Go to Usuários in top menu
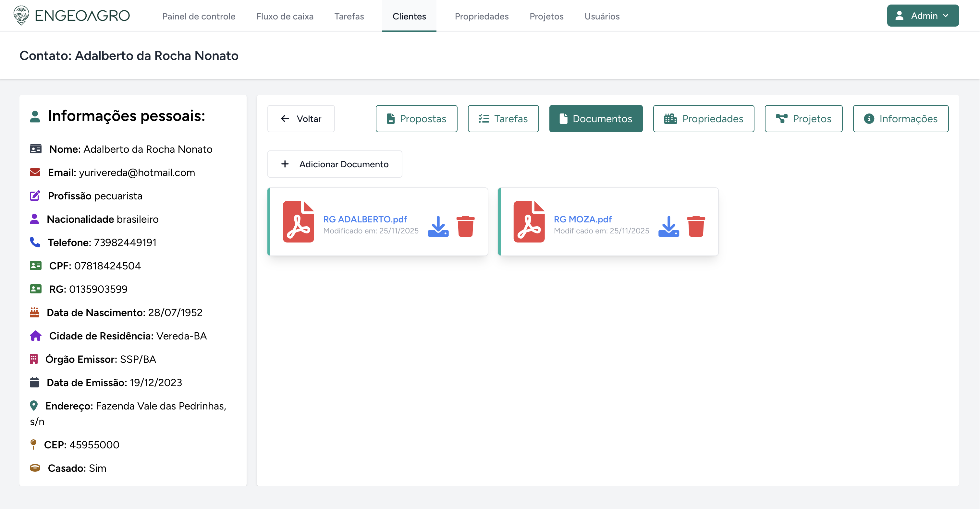This screenshot has width=980, height=509. pyautogui.click(x=602, y=16)
